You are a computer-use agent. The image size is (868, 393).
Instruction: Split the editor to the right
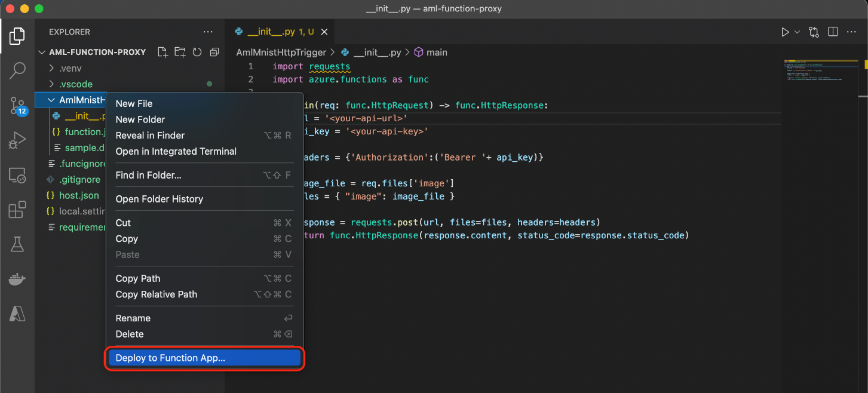[x=833, y=32]
